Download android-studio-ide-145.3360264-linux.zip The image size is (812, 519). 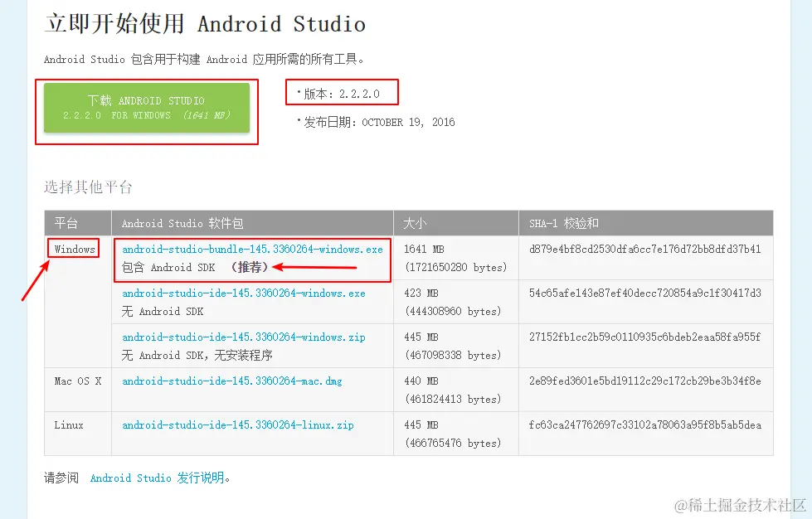tap(238, 424)
